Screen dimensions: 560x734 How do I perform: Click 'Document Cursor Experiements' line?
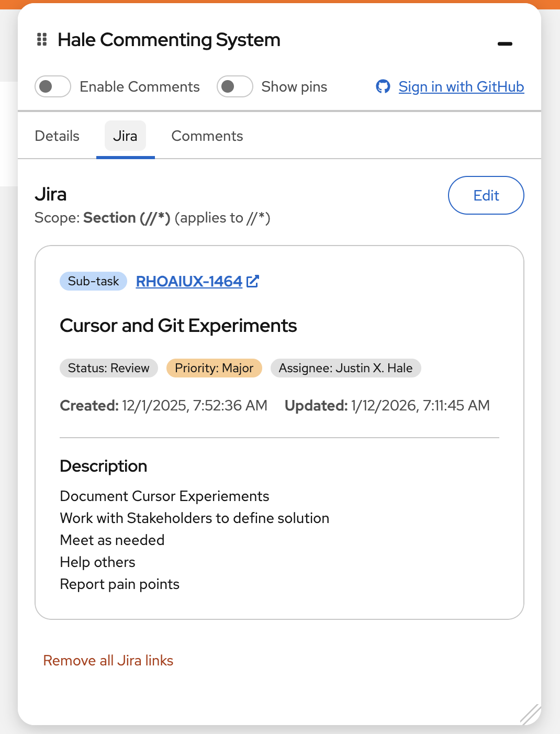click(165, 496)
